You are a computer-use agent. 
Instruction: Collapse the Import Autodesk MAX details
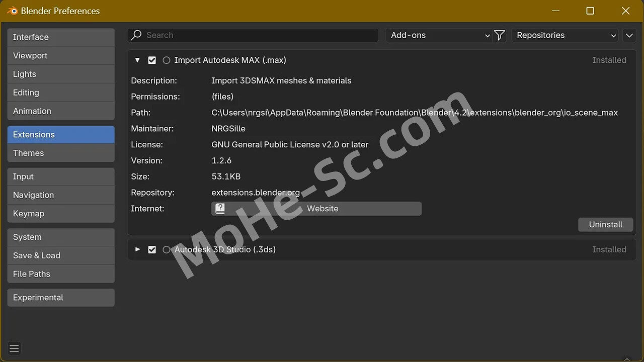(137, 60)
